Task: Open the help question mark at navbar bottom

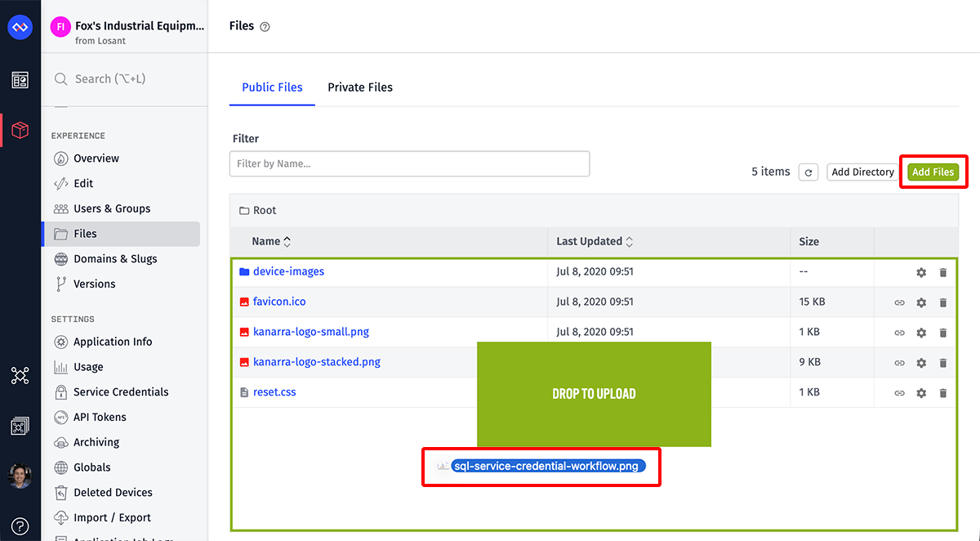Action: point(20,525)
